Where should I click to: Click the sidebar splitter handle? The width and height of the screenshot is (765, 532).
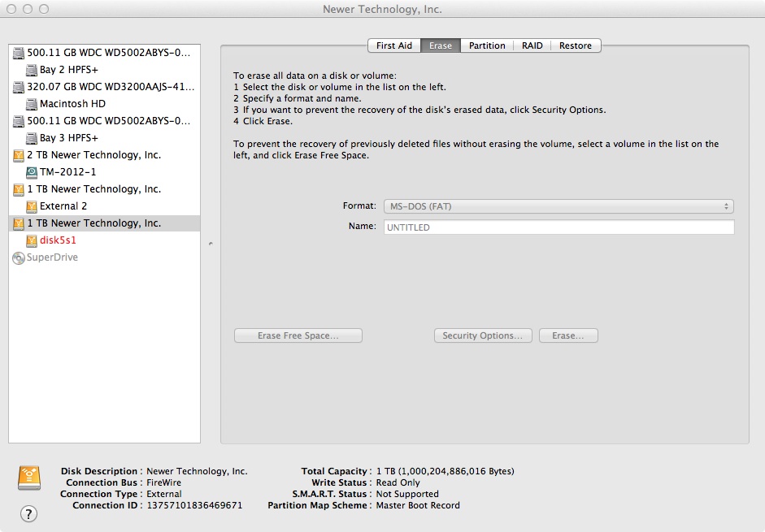coord(211,244)
